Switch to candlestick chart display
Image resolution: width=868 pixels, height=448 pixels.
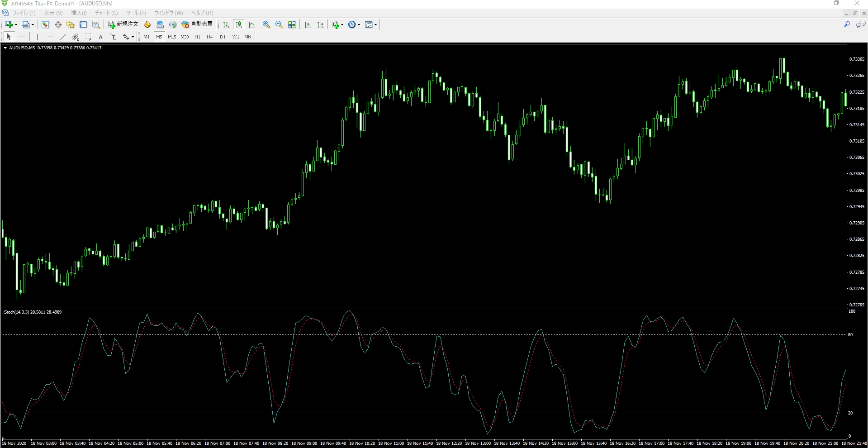(239, 24)
